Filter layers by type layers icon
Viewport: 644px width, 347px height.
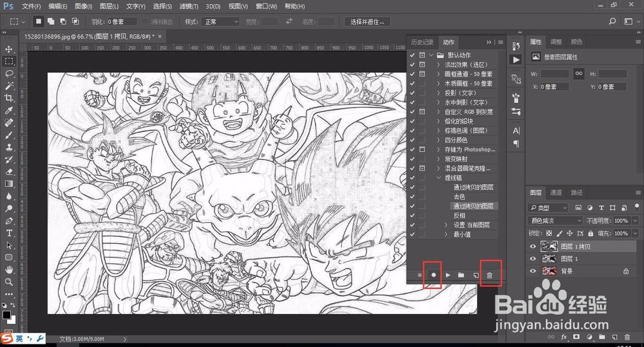(601, 208)
